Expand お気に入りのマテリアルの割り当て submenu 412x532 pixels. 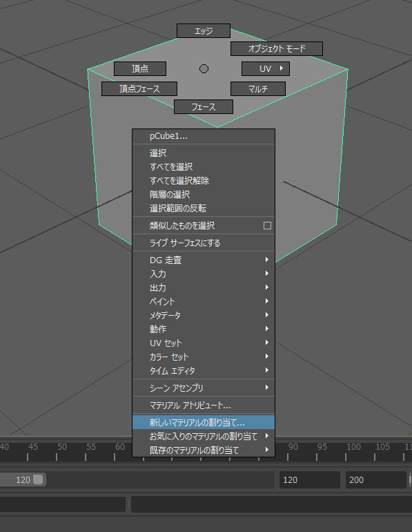pyautogui.click(x=204, y=437)
